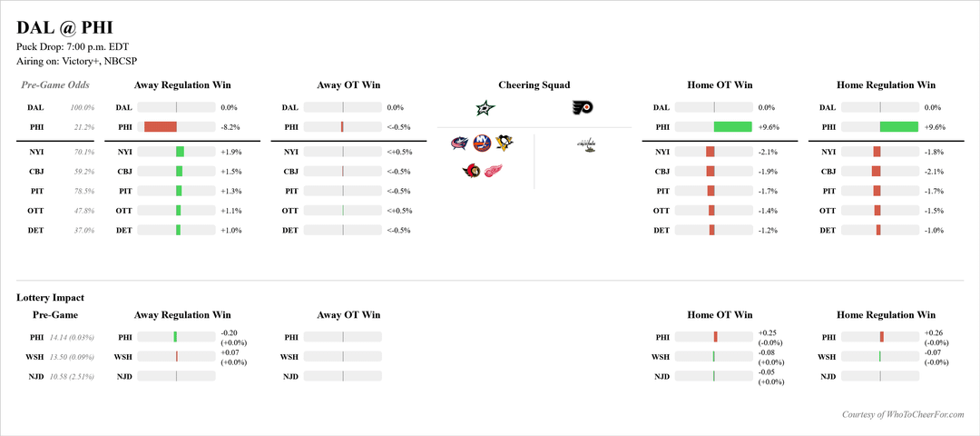The width and height of the screenshot is (980, 436).
Task: Click the Puck Drop time text
Action: 68,46
